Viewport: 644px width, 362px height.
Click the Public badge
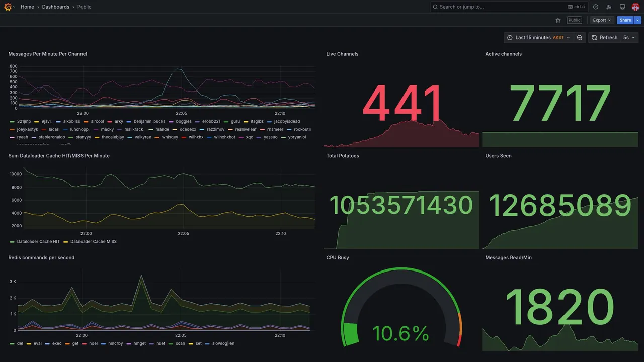point(574,20)
